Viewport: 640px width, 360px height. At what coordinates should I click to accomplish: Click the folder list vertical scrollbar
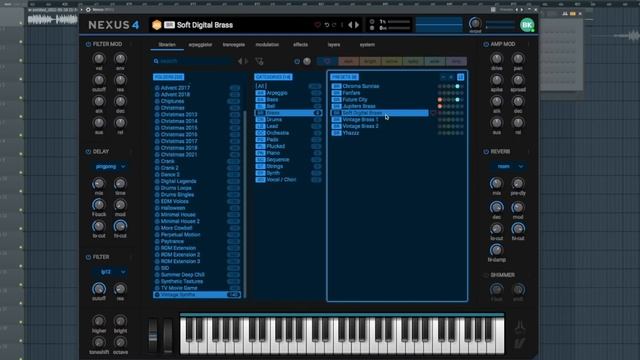coord(245,204)
